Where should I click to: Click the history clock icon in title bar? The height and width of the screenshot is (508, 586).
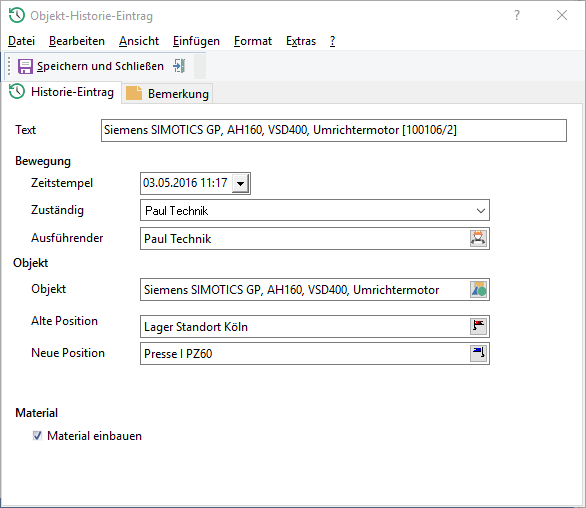tap(17, 16)
